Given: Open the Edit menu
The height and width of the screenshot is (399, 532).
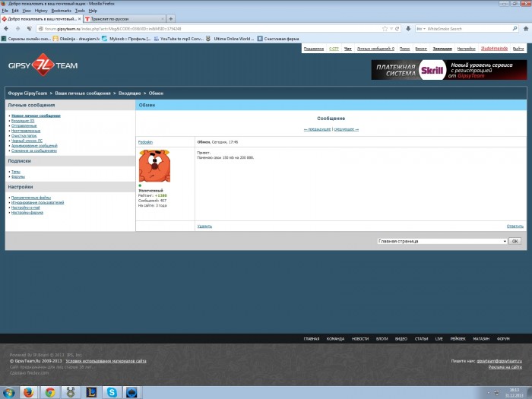Looking at the screenshot, I should click(15, 11).
